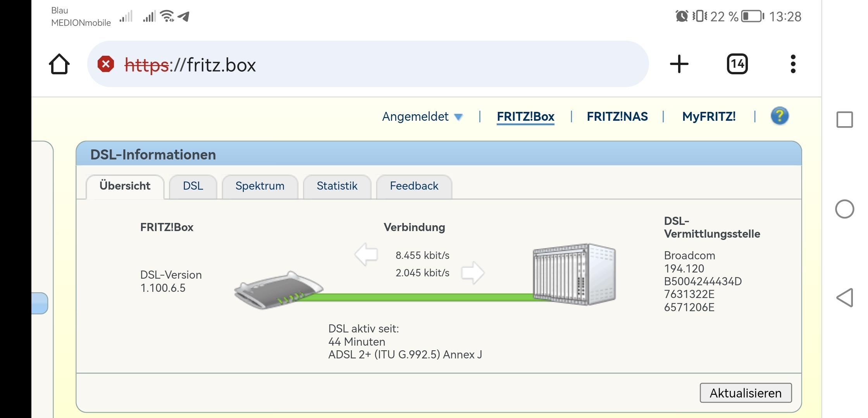Tap the Android back triangle button

[845, 298]
